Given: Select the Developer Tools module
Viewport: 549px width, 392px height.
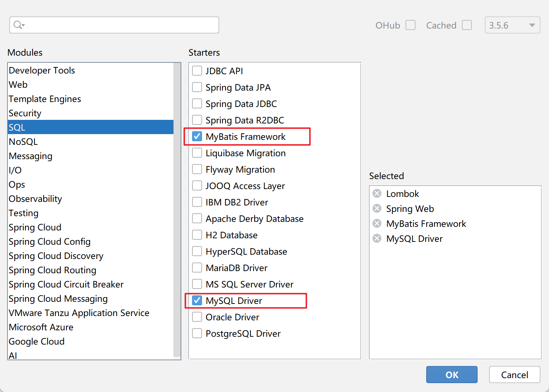Looking at the screenshot, I should 91,70.
